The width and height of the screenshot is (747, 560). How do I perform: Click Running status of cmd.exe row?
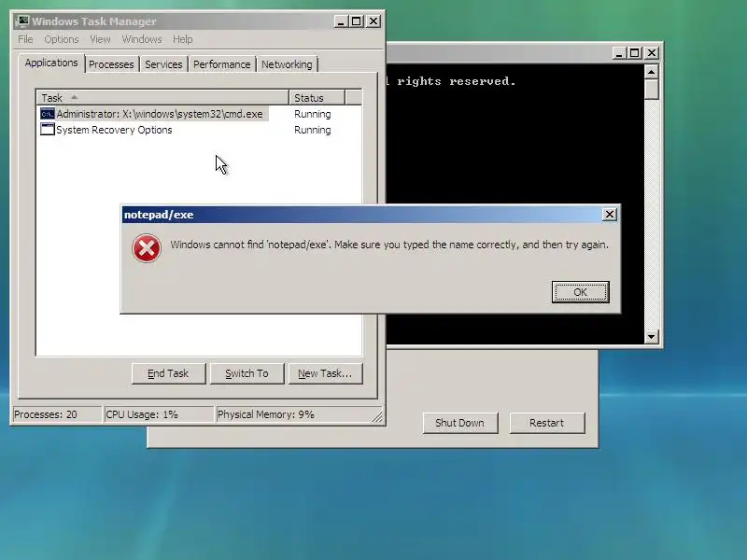point(313,114)
